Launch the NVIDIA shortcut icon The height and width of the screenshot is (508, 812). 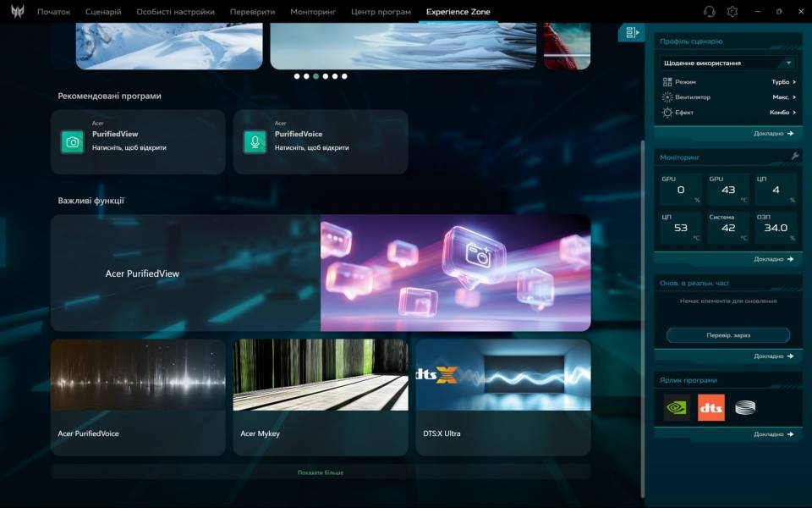(677, 407)
